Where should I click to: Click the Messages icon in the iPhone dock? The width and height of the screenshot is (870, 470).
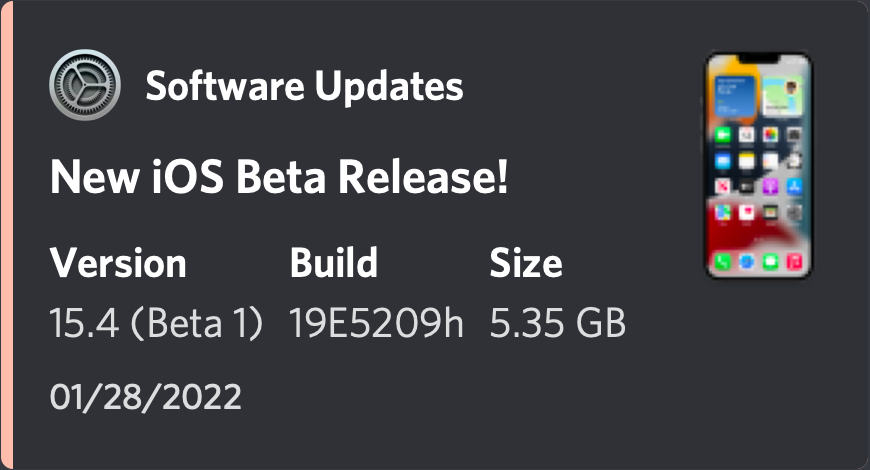(x=770, y=263)
